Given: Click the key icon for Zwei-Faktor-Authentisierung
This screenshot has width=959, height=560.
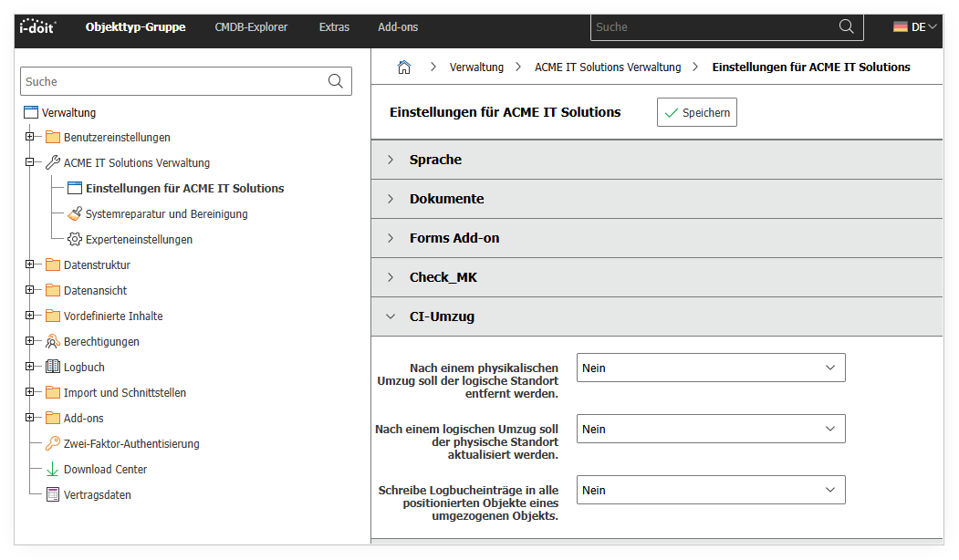Looking at the screenshot, I should [x=53, y=444].
